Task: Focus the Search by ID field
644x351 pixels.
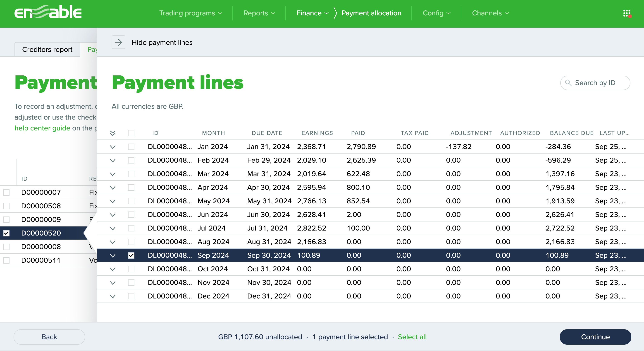Action: [x=595, y=83]
